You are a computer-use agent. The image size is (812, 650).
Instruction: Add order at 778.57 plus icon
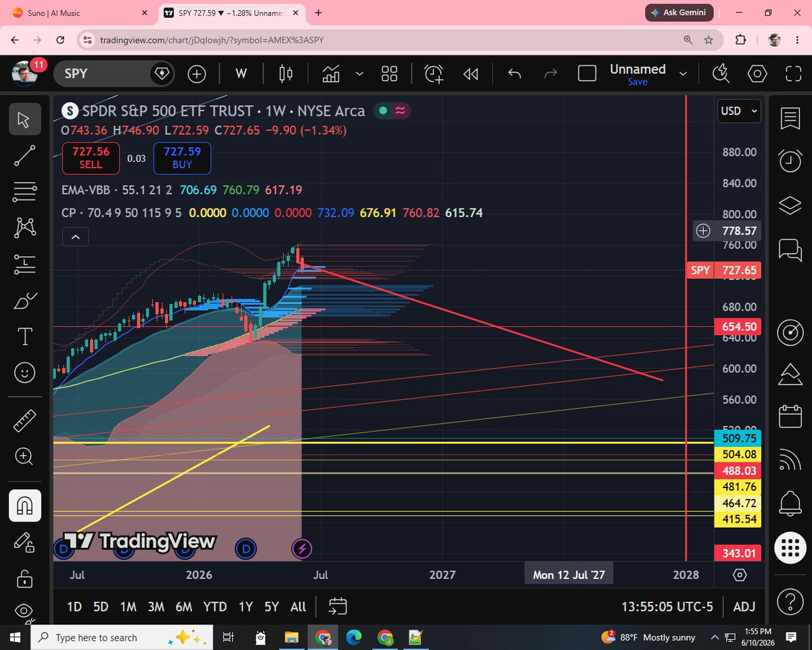(x=703, y=231)
